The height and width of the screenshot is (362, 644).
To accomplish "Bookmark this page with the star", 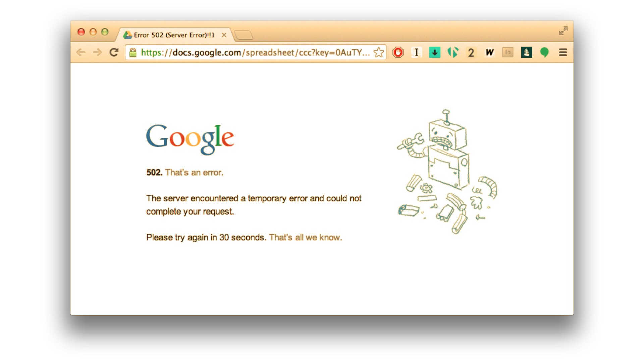I will point(379,52).
